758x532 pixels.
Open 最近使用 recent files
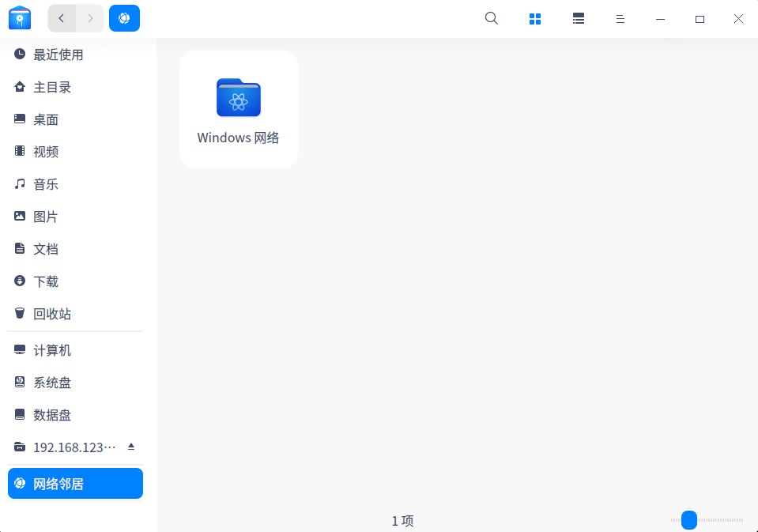[58, 55]
